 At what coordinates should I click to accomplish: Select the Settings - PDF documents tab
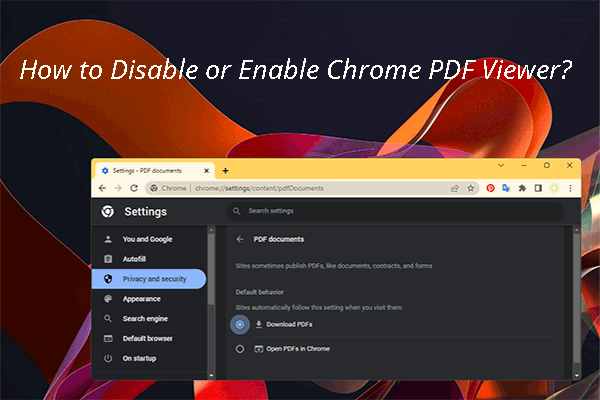[155, 171]
